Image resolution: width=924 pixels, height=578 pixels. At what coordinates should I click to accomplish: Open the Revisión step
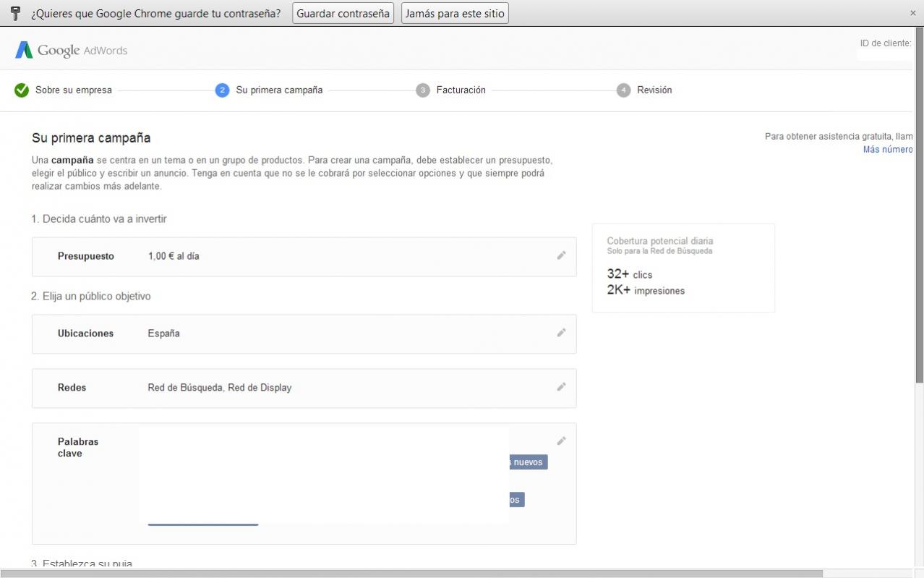654,90
